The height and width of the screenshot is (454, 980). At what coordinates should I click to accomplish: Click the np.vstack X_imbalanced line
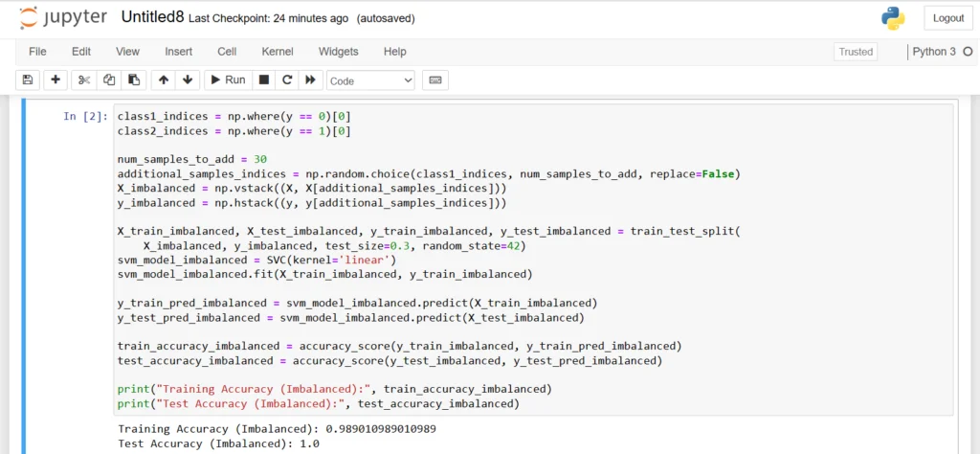tap(312, 188)
